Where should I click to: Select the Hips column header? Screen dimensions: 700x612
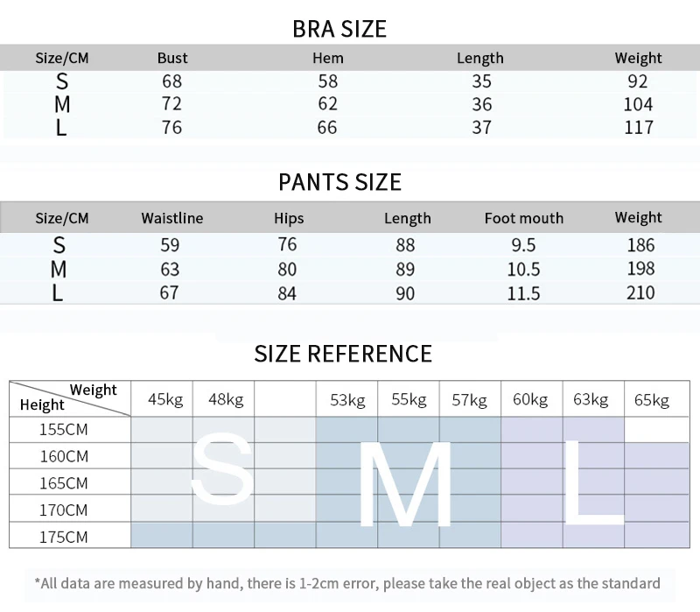pyautogui.click(x=289, y=218)
